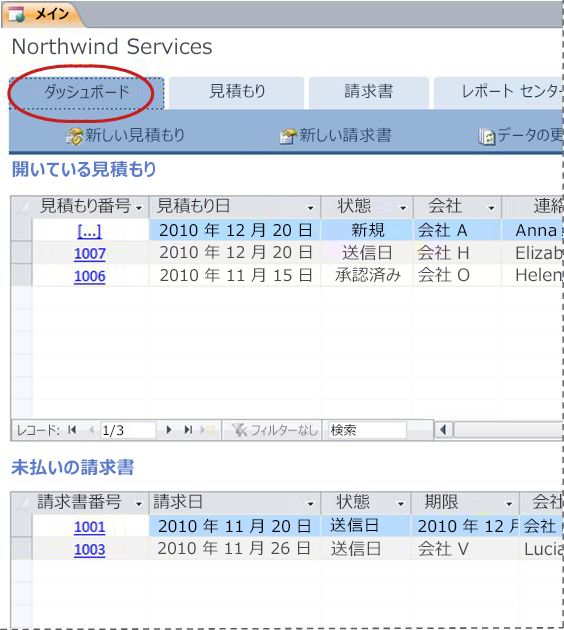Click select-all corner of quotes datasheet
The image size is (564, 630).
pos(22,207)
